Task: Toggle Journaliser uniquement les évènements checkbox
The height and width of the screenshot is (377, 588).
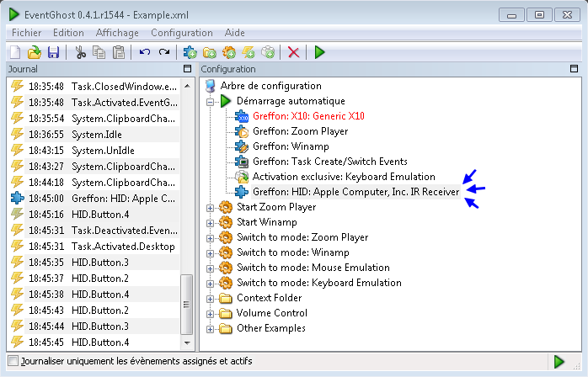Action: pos(13,361)
